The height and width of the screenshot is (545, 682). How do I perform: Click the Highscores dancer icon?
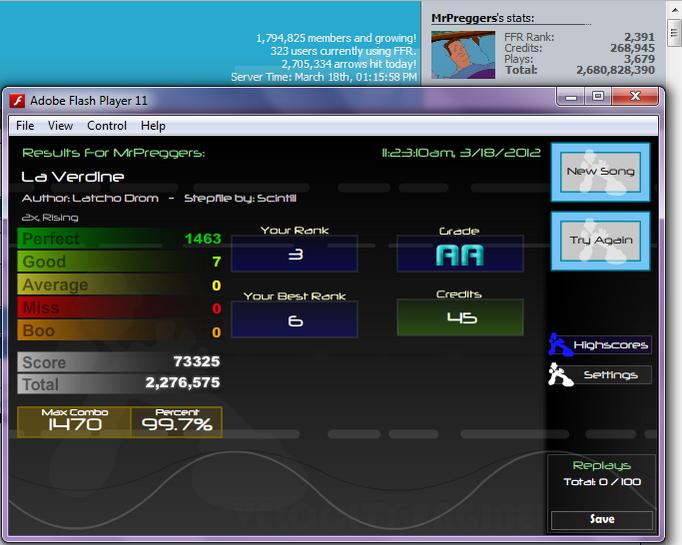click(x=559, y=344)
